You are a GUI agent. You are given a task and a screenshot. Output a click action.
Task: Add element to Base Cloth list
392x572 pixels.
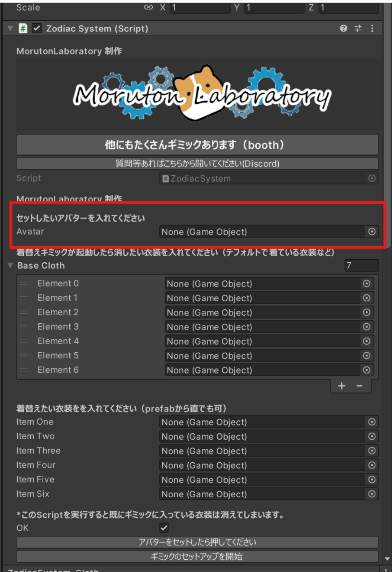341,386
